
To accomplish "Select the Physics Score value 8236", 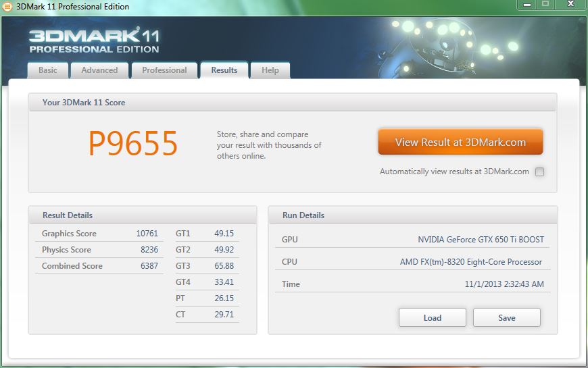I will [149, 250].
